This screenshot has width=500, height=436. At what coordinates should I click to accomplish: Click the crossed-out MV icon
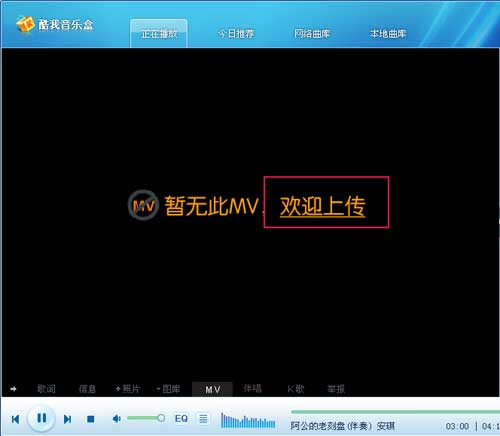pyautogui.click(x=143, y=205)
